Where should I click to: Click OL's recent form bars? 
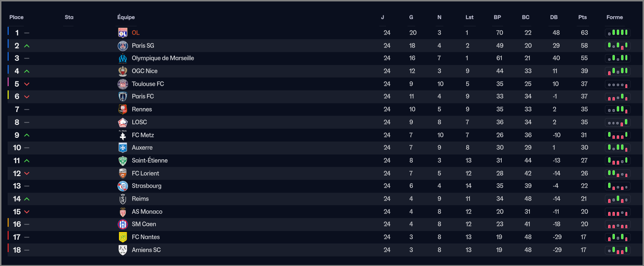pyautogui.click(x=618, y=33)
